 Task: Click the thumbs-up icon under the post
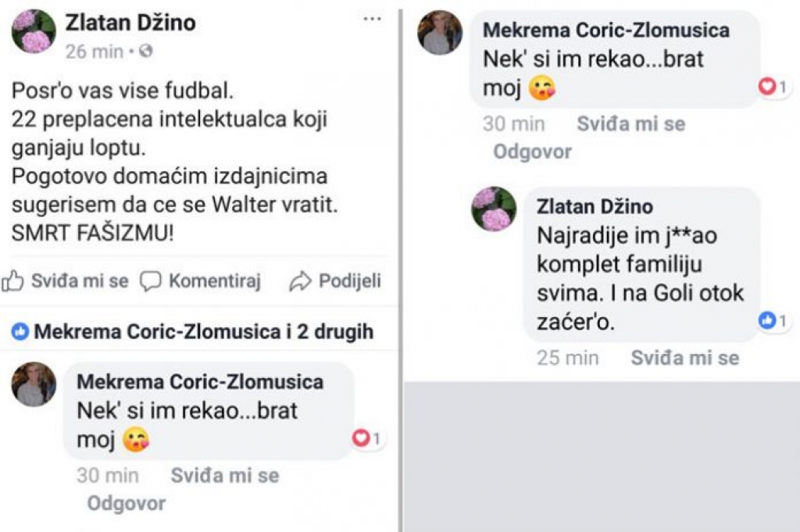[12, 280]
